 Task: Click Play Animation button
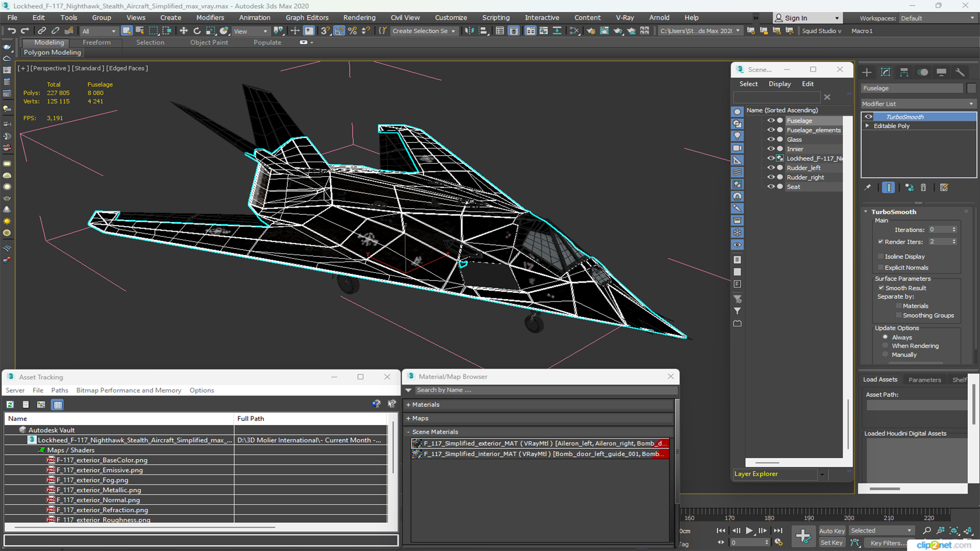[x=749, y=531]
